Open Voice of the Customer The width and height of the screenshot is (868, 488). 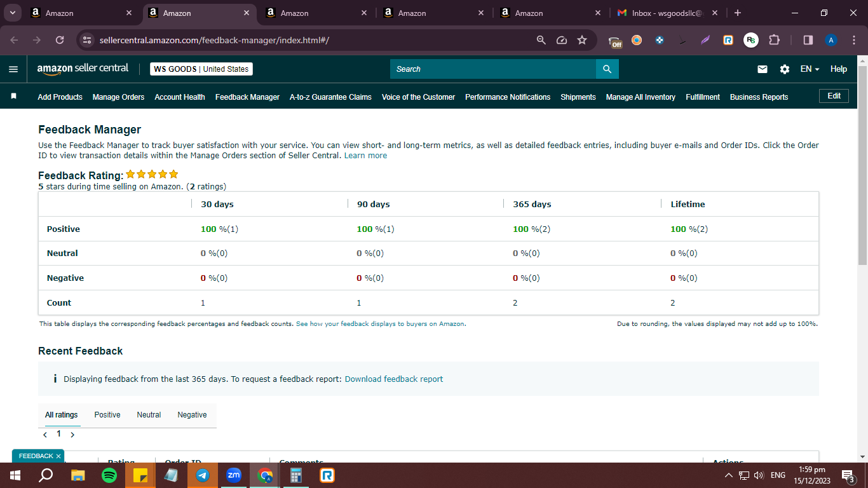coord(418,97)
